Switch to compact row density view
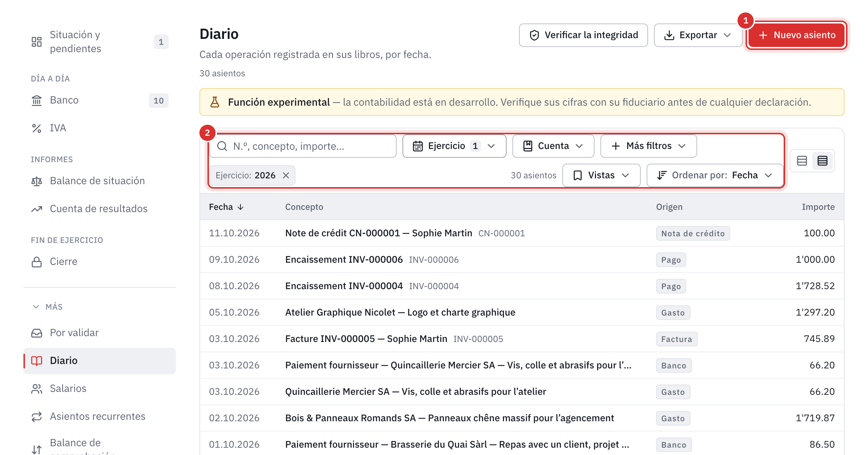 pyautogui.click(x=823, y=161)
